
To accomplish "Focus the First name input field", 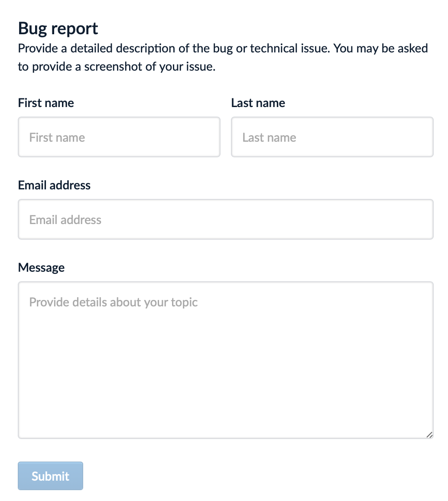I will pos(119,137).
